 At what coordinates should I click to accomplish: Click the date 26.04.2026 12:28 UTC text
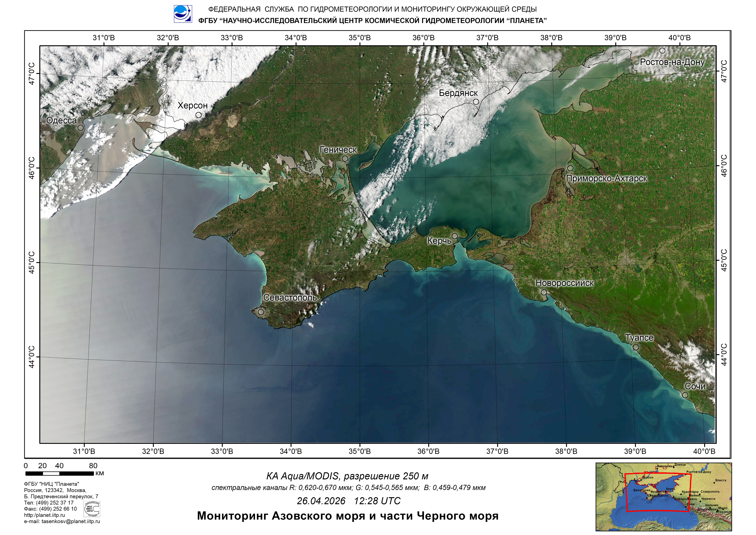[x=349, y=501]
